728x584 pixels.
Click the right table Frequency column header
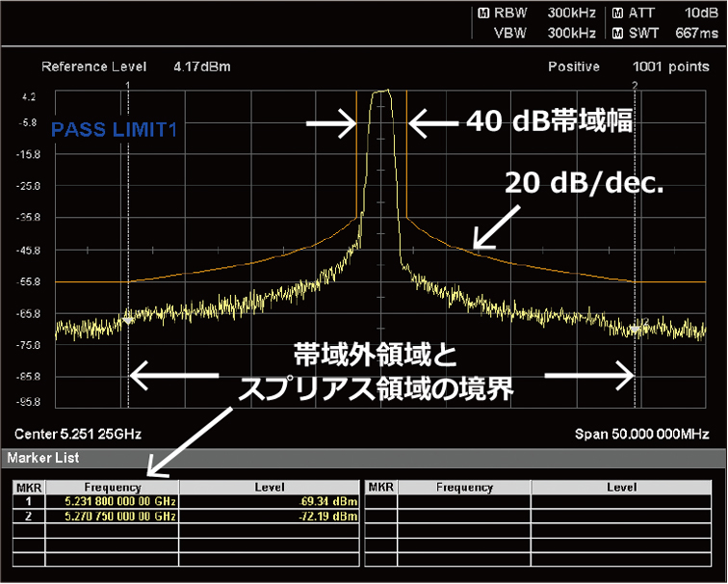click(464, 488)
